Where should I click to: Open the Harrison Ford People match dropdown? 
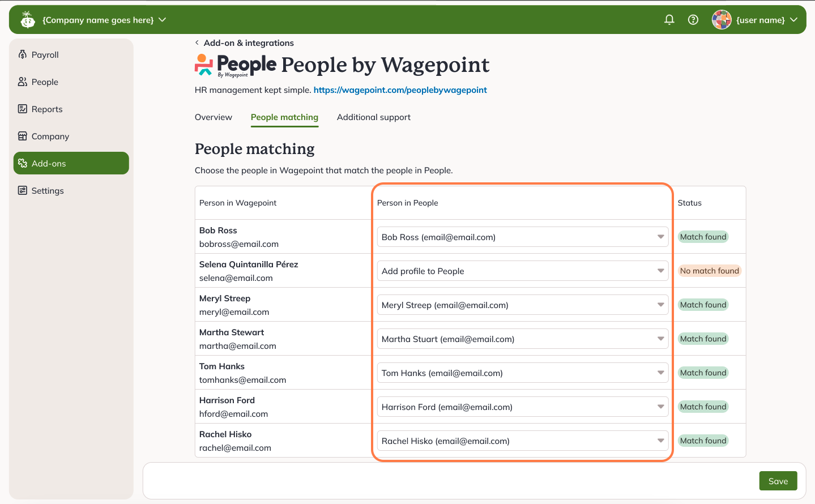coord(523,407)
